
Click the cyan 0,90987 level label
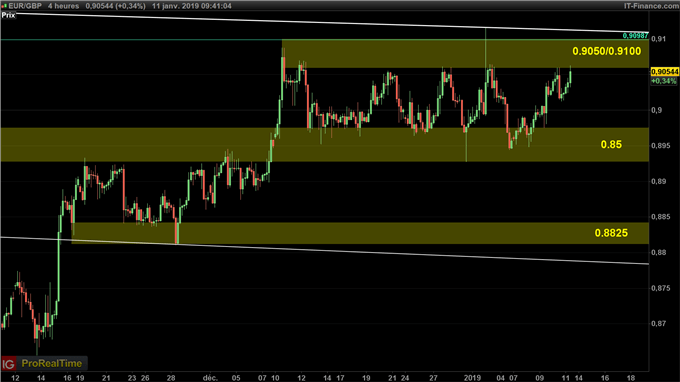point(635,36)
